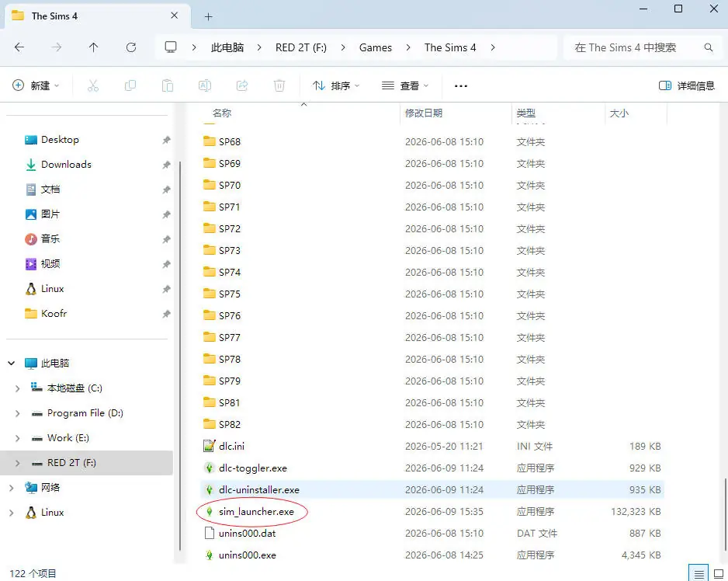The width and height of the screenshot is (728, 581).
Task: Click the forward navigation arrow
Action: click(56, 47)
